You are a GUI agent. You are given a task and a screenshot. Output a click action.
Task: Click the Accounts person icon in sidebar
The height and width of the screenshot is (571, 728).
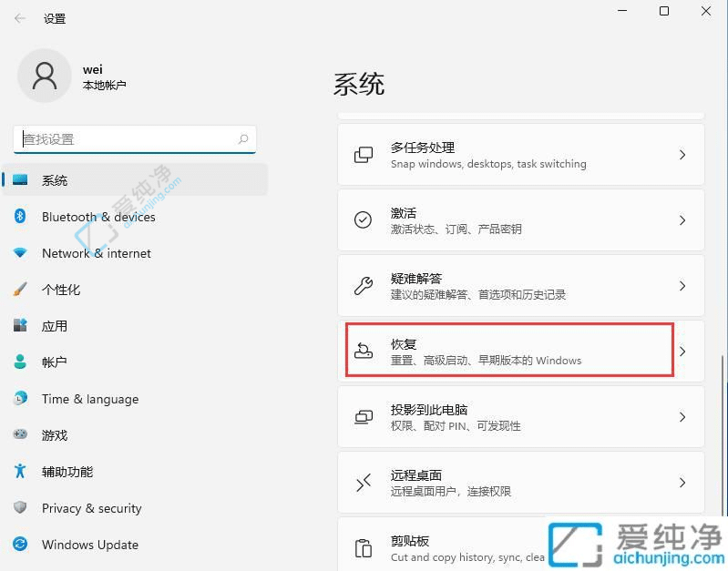click(x=20, y=362)
